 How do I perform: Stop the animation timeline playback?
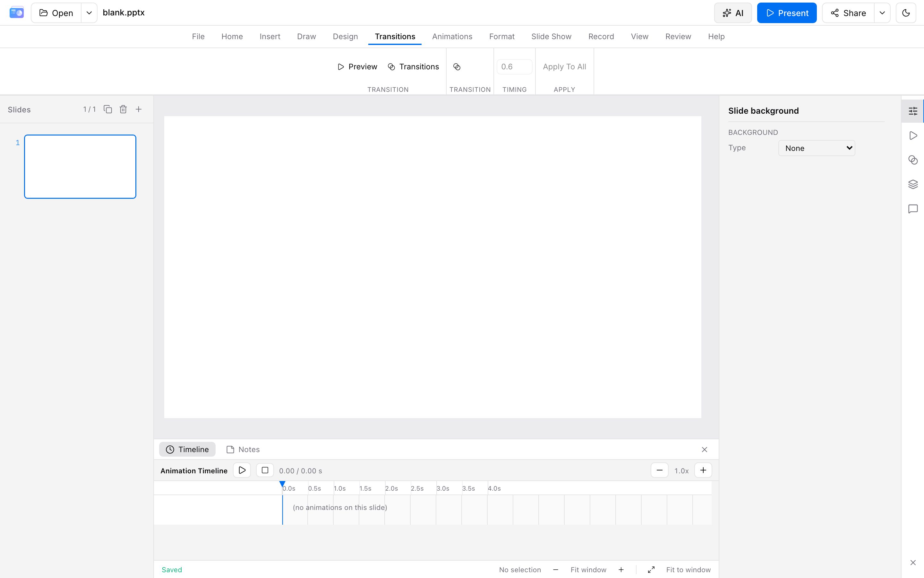[265, 470]
